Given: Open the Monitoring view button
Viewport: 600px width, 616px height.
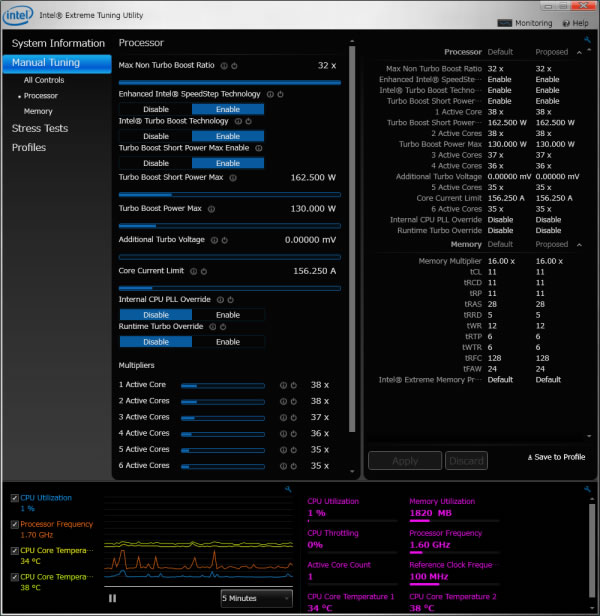Looking at the screenshot, I should point(525,23).
